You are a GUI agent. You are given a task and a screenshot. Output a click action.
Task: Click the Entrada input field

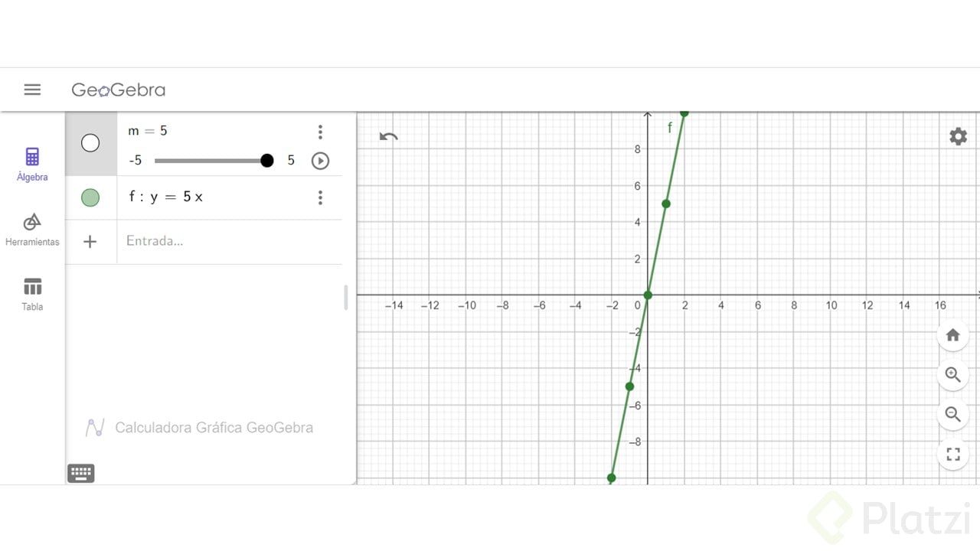click(230, 242)
